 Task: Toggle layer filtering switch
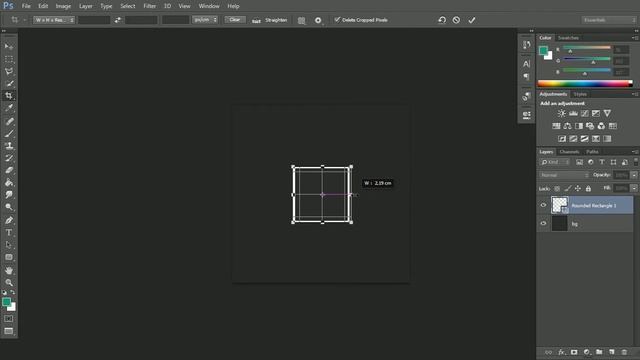[636, 162]
